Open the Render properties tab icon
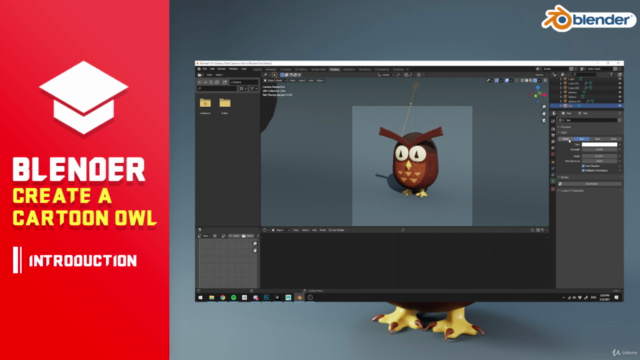Image resolution: width=640 pixels, height=360 pixels. coord(553,129)
